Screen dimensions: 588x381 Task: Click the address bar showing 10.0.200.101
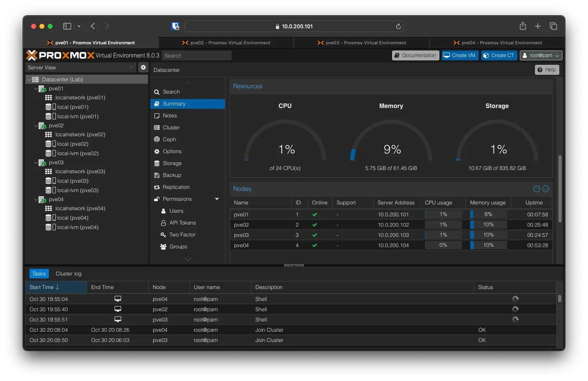pos(294,26)
